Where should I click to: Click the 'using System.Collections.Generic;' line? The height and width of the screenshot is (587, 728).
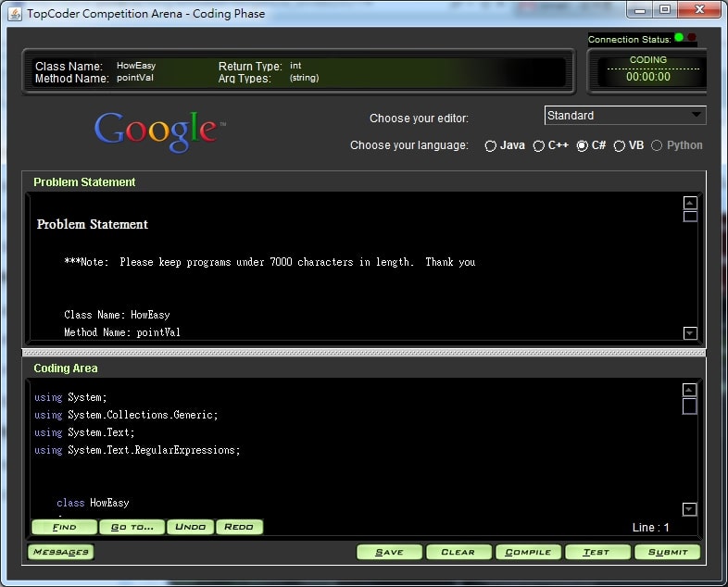pyautogui.click(x=126, y=415)
